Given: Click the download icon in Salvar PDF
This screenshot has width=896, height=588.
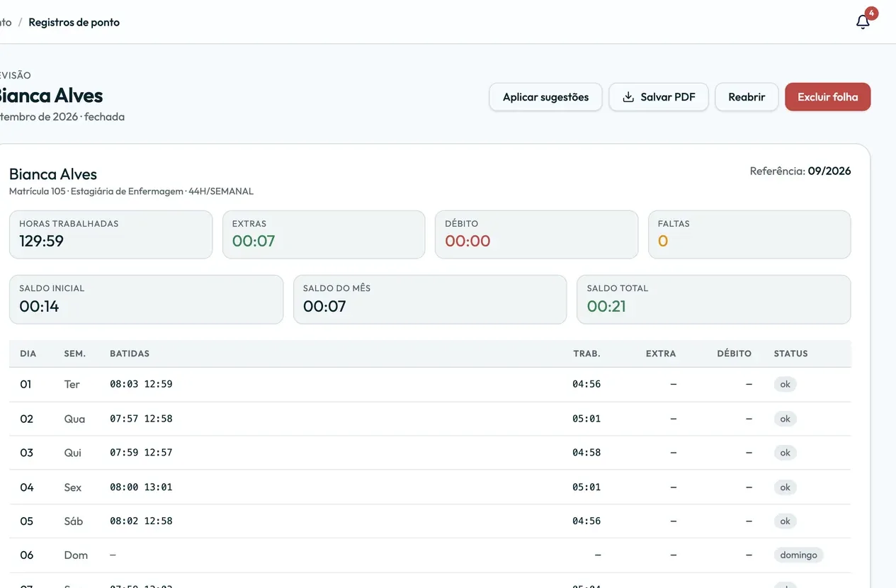Looking at the screenshot, I should tap(628, 97).
